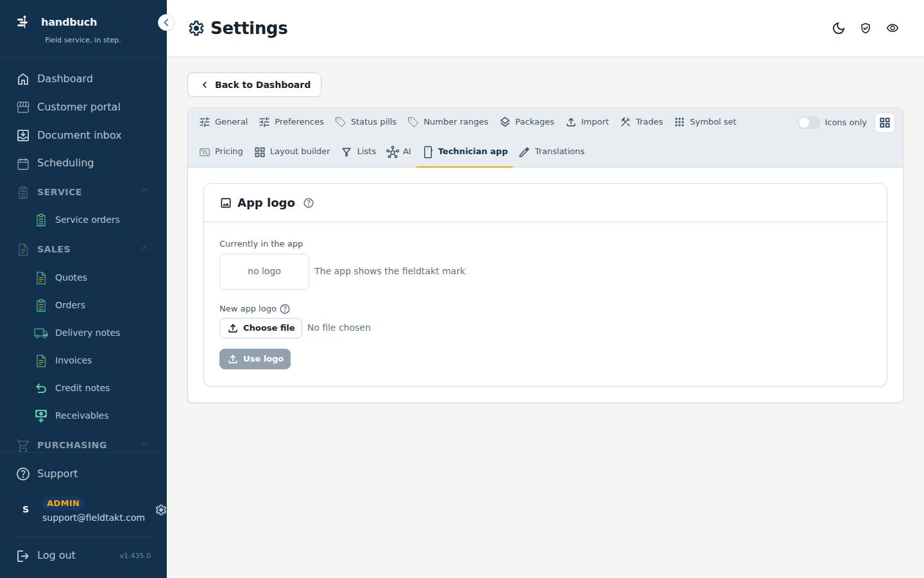Open Scheduling from sidebar
Image resolution: width=924 pixels, height=578 pixels.
click(83, 163)
